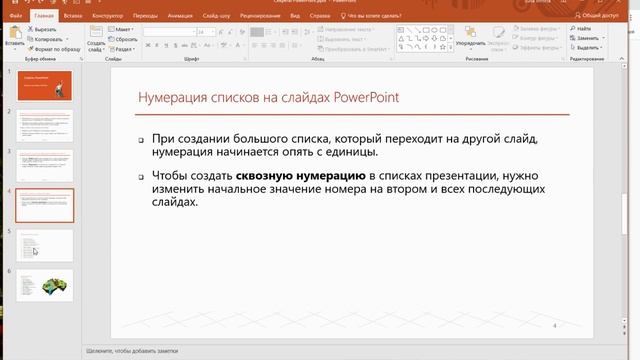The height and width of the screenshot is (360, 640).
Task: Switch to the Конструктор tab
Action: 107,16
